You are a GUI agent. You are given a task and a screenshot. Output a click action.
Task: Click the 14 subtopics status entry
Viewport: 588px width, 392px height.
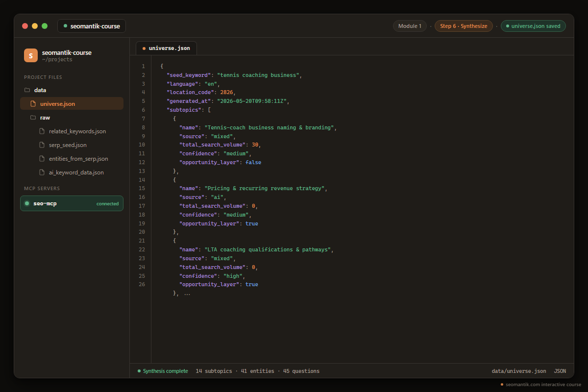point(214,371)
